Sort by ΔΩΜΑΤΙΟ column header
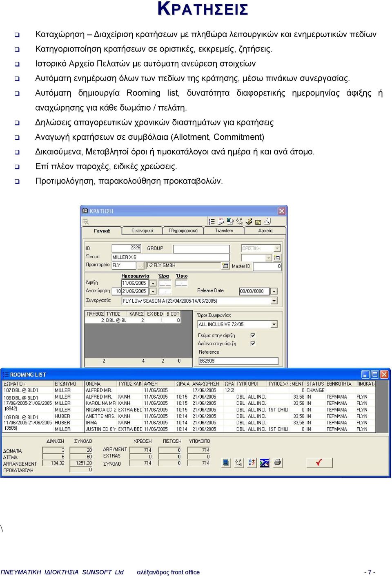The image size is (392, 576). point(28,384)
